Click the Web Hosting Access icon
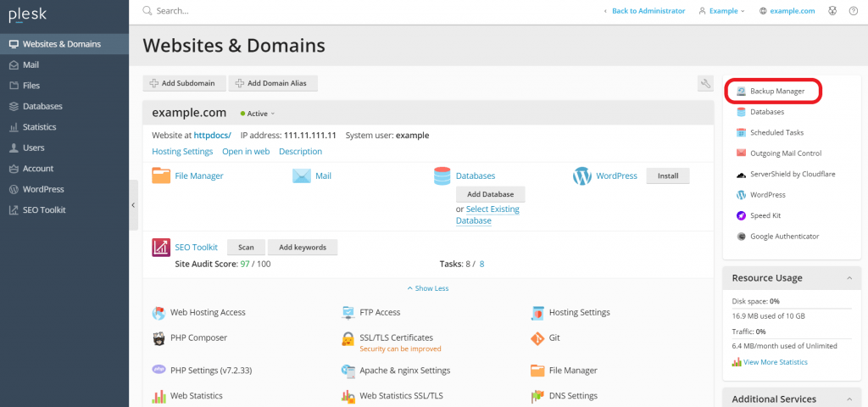The image size is (868, 407). click(x=159, y=313)
